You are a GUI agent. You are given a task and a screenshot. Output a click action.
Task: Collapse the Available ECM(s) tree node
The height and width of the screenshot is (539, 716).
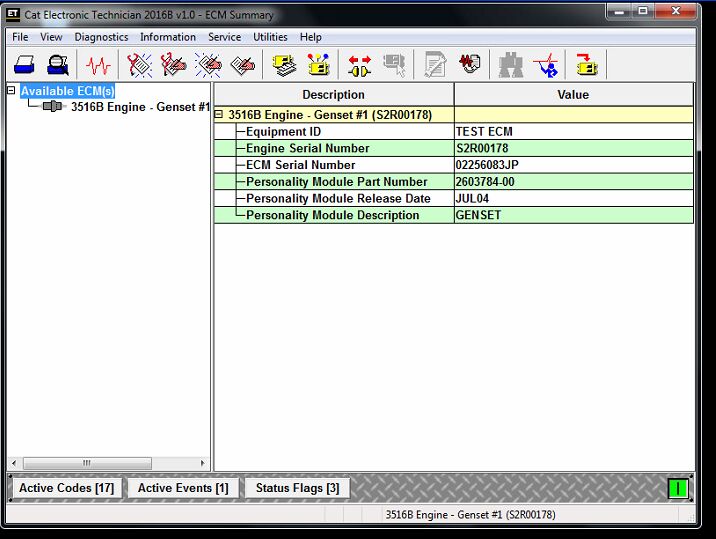pos(11,90)
